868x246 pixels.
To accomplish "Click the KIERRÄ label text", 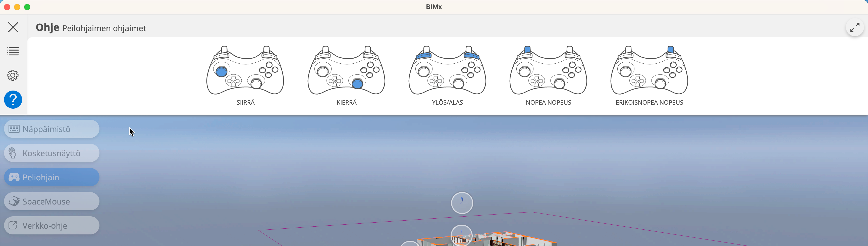I will [x=346, y=103].
